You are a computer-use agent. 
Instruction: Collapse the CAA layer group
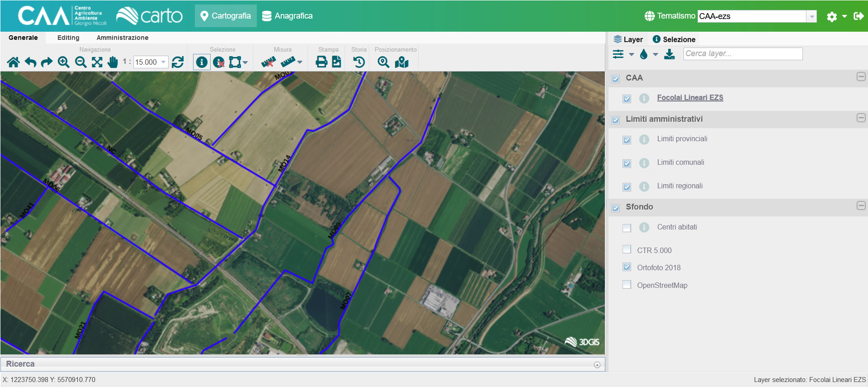click(861, 76)
